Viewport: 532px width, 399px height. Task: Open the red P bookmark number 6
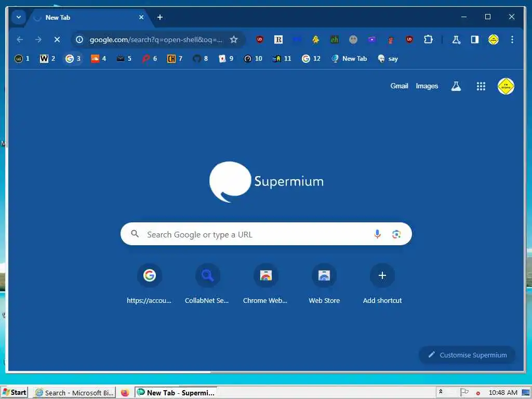(x=149, y=59)
